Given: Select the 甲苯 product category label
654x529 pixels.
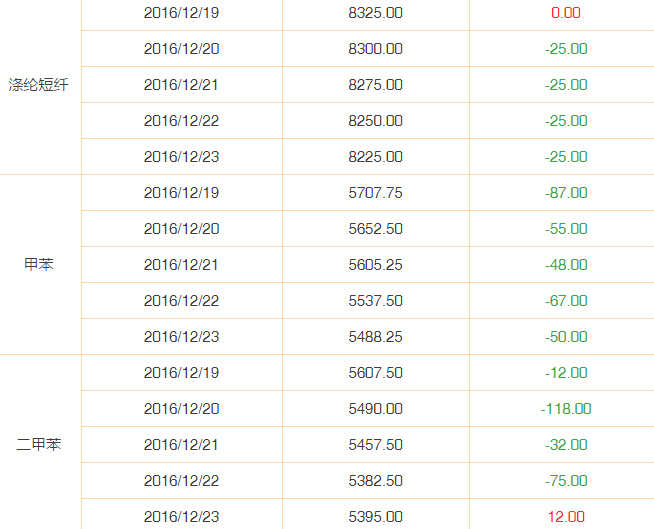Looking at the screenshot, I should pos(39,264).
